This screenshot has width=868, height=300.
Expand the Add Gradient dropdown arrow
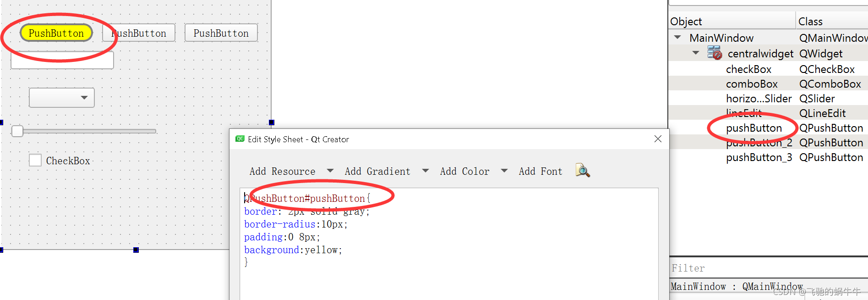425,171
